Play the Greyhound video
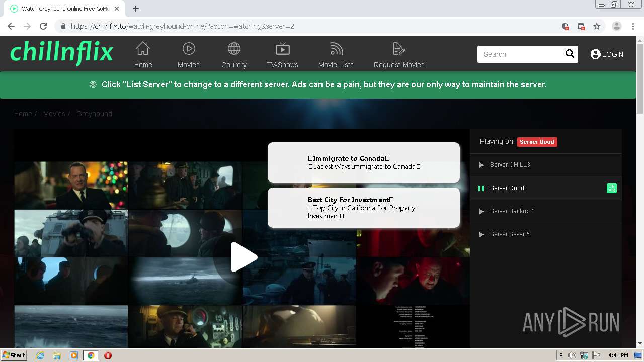The image size is (644, 362). pyautogui.click(x=243, y=257)
